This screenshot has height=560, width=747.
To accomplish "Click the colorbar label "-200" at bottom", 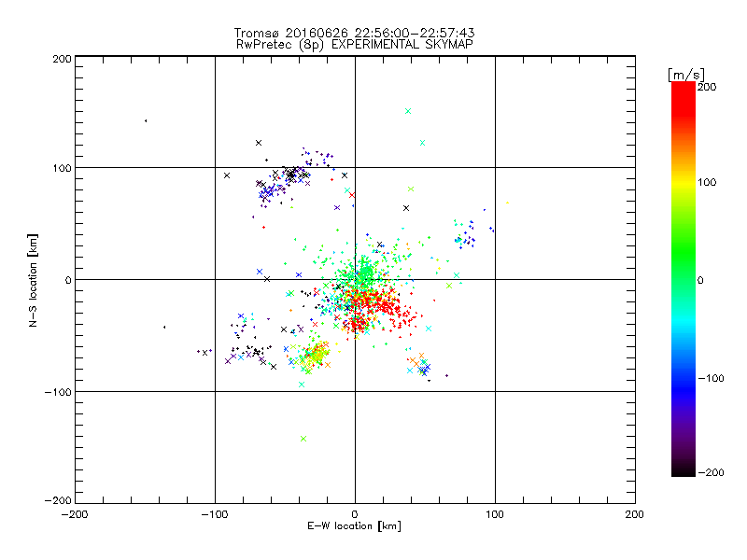I will (x=711, y=472).
